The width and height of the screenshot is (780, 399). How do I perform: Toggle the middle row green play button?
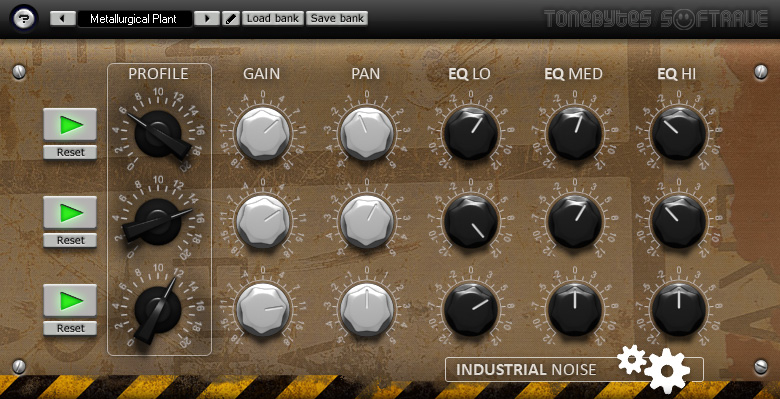(x=70, y=212)
